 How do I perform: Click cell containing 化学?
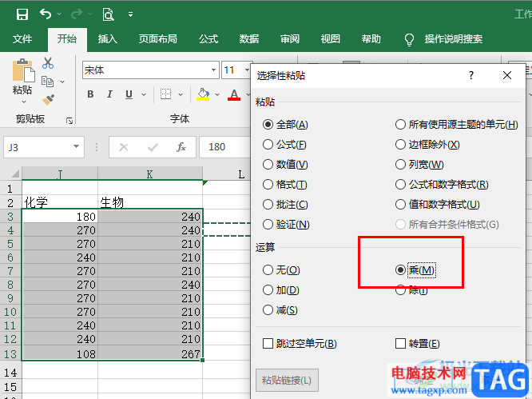60,202
